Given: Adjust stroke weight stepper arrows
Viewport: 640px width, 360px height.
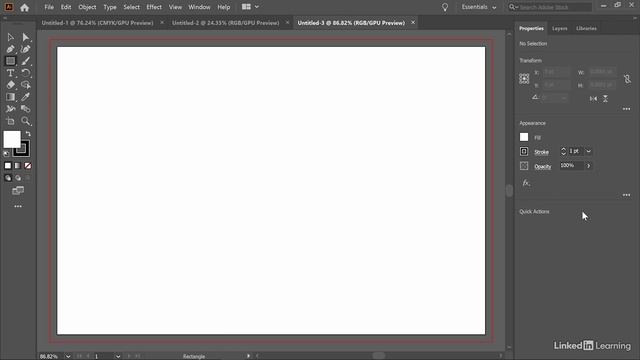Looking at the screenshot, I should (x=563, y=151).
